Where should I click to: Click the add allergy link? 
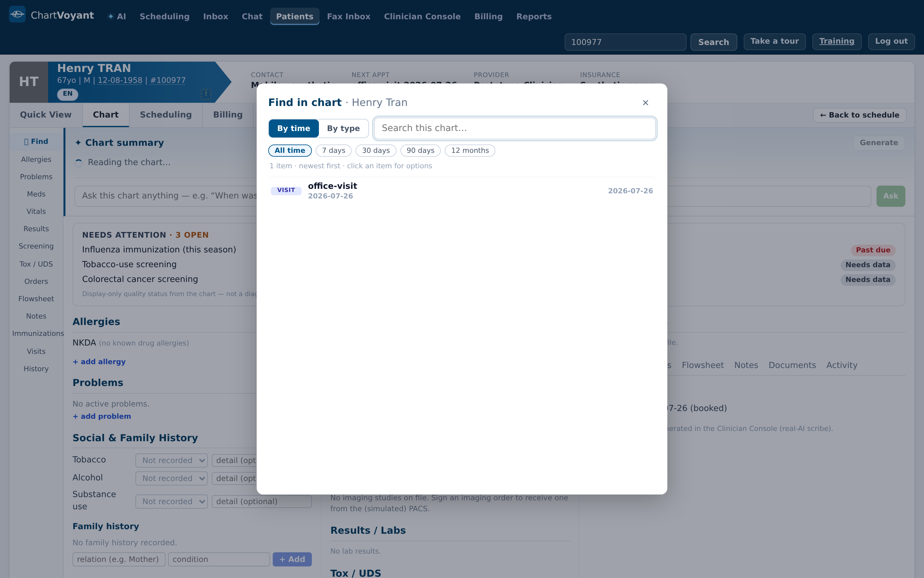(99, 362)
